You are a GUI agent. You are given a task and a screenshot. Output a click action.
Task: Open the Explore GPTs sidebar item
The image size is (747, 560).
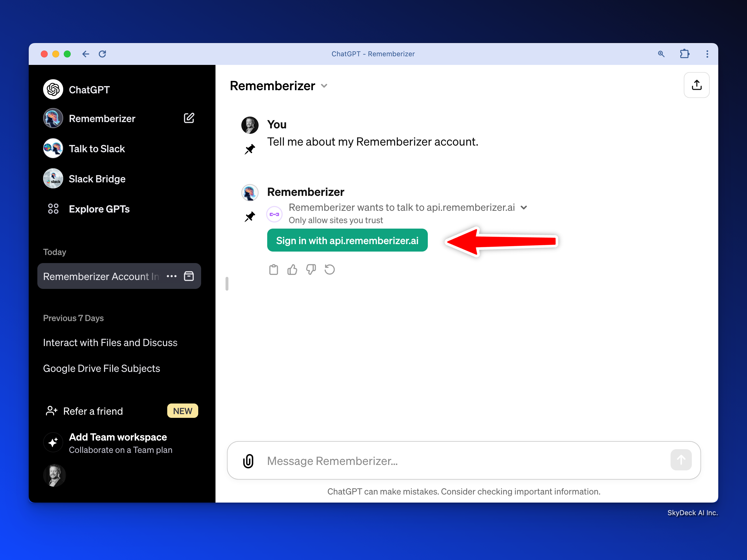point(99,209)
